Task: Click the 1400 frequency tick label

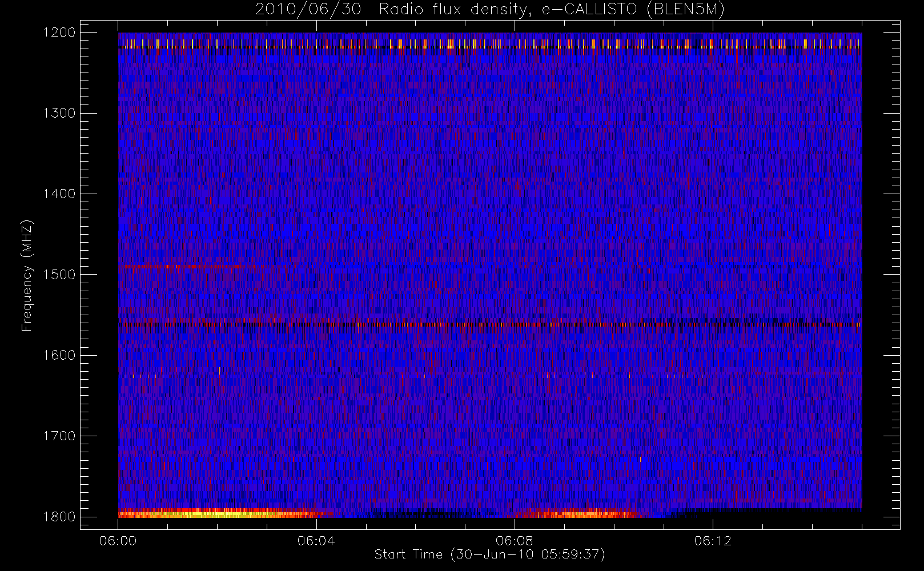Action: (60, 194)
